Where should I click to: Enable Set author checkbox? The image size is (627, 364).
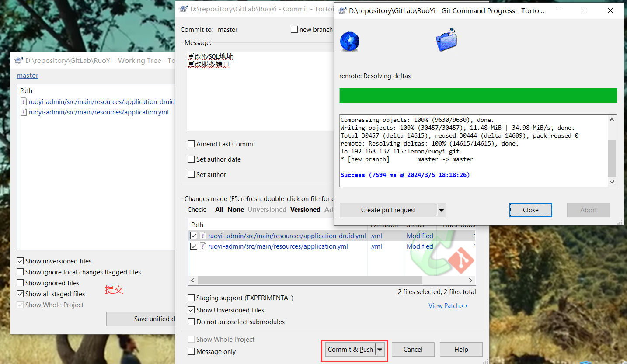pyautogui.click(x=191, y=175)
